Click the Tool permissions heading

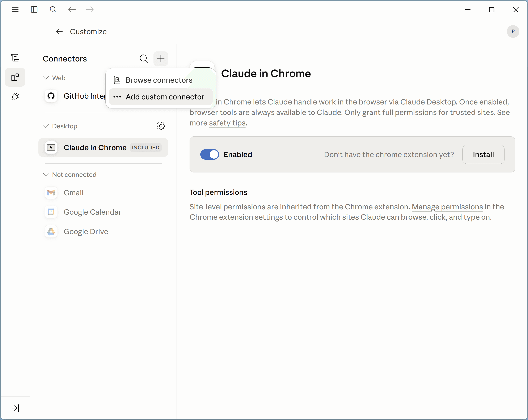point(218,192)
